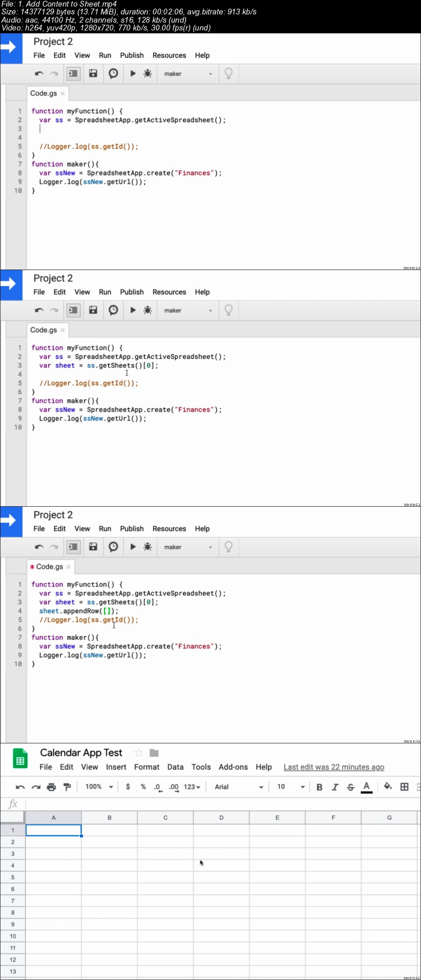Image resolution: width=421 pixels, height=980 pixels.
Task: Click the sheet.appendRow([]); code line
Action: pyautogui.click(x=79, y=611)
